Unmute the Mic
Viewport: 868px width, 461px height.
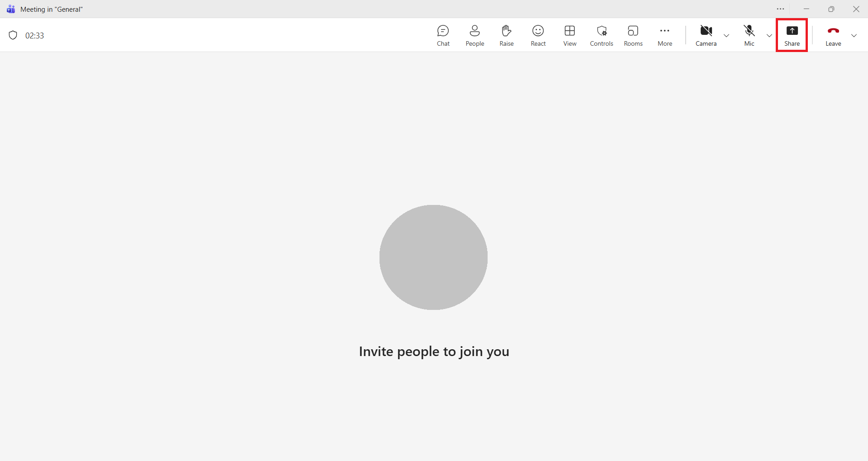[749, 35]
